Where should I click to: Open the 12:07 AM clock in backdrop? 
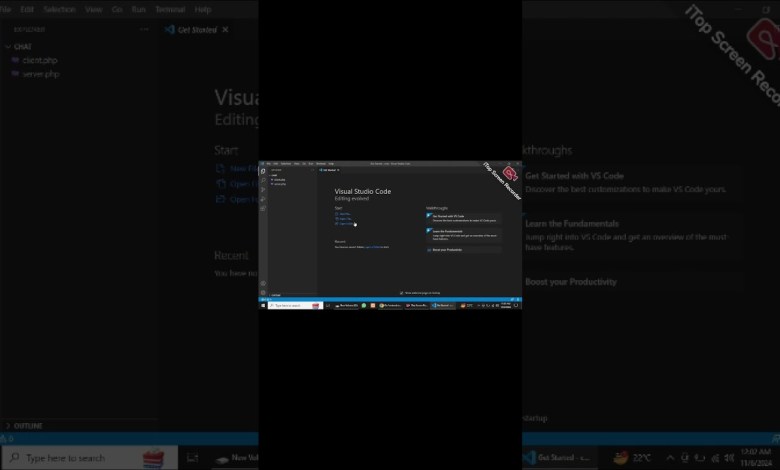[x=756, y=458]
